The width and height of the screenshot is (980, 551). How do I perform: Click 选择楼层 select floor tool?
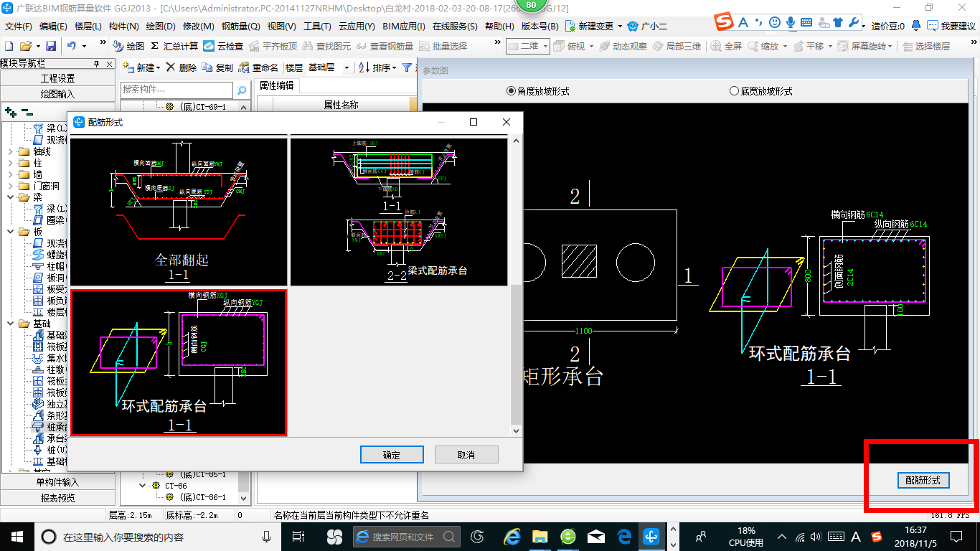click(926, 46)
